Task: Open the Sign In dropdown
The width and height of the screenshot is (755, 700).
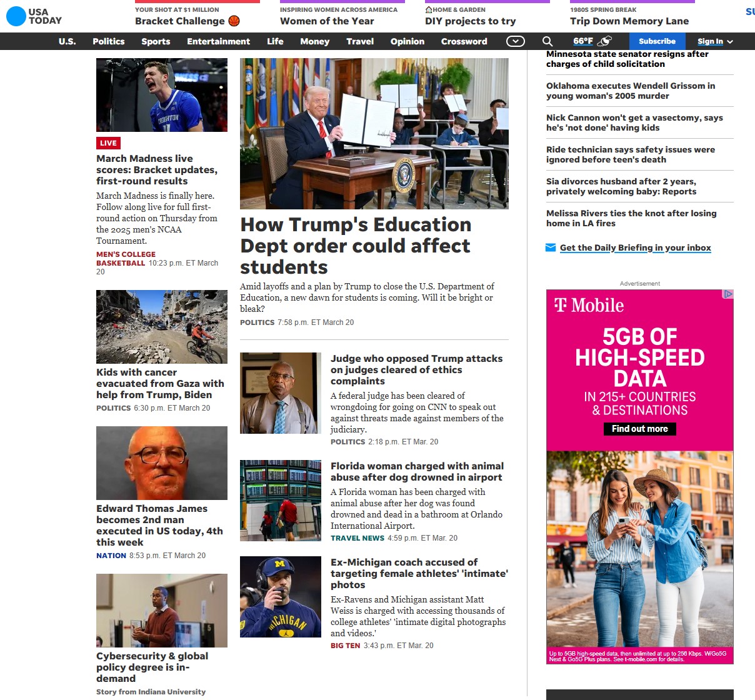Action: tap(715, 41)
